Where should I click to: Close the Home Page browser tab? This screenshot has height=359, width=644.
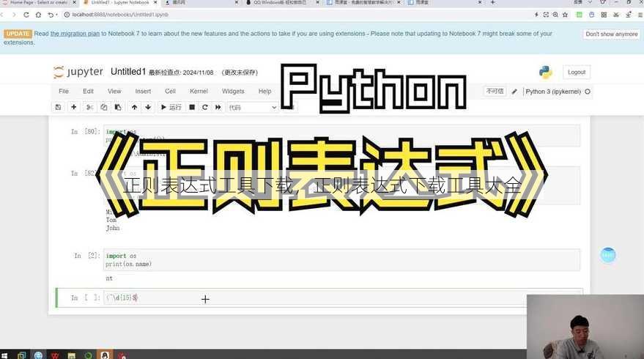[74, 2]
